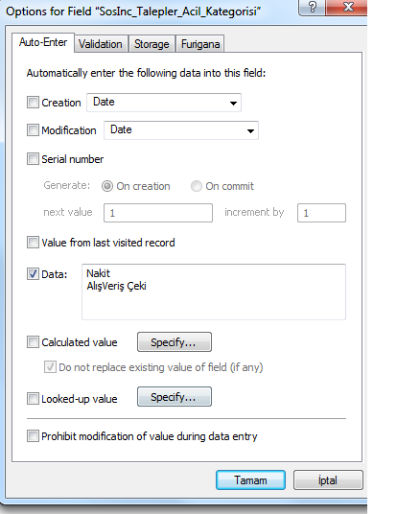The image size is (420, 514).
Task: Uncheck the Data checkbox
Action: pyautogui.click(x=33, y=273)
